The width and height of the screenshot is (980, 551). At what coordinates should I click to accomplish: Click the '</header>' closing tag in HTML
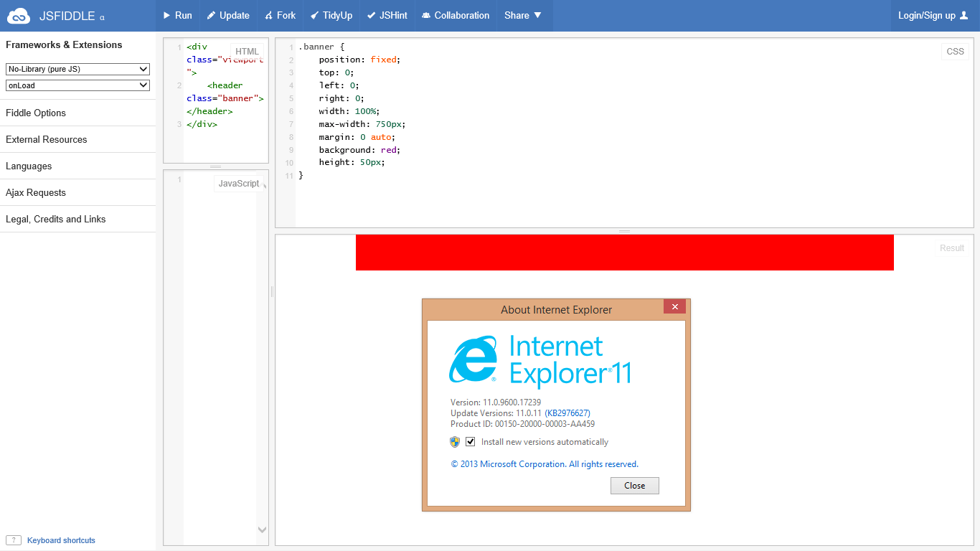pos(209,111)
